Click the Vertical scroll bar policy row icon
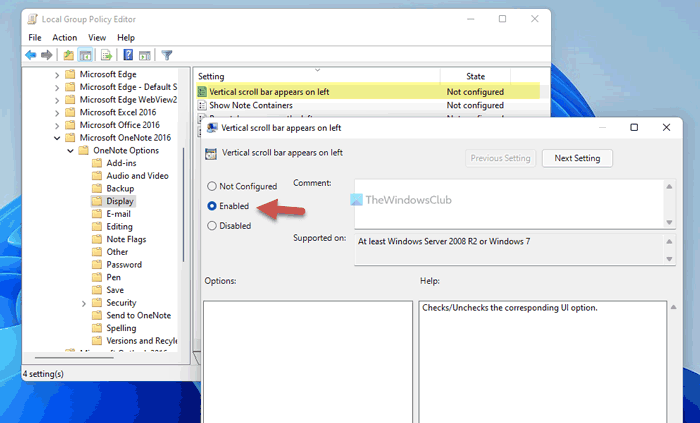 click(202, 92)
